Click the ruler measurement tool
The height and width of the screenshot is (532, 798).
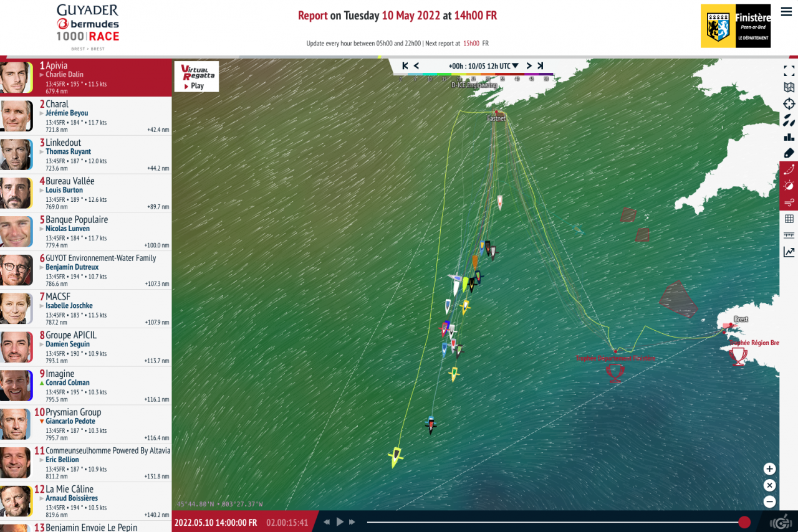[x=789, y=235]
